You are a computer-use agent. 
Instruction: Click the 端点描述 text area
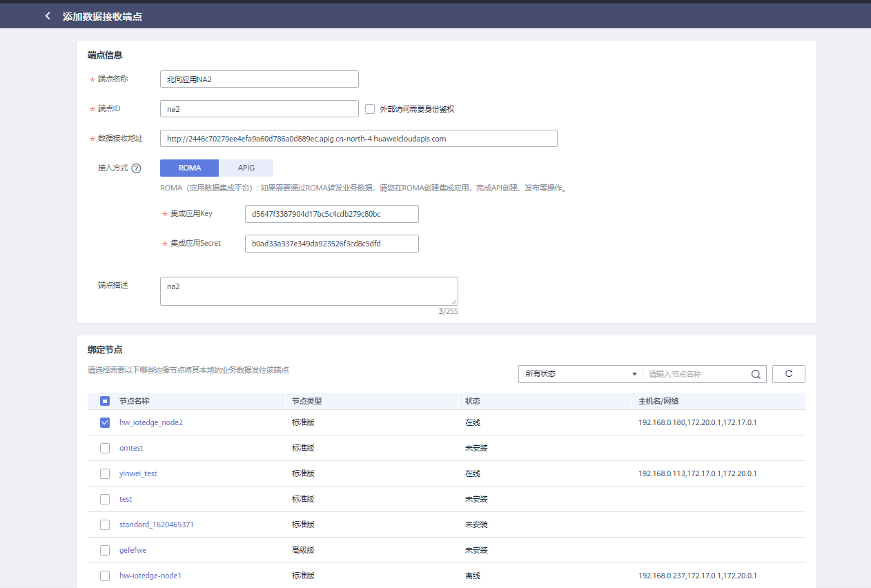[x=309, y=291]
